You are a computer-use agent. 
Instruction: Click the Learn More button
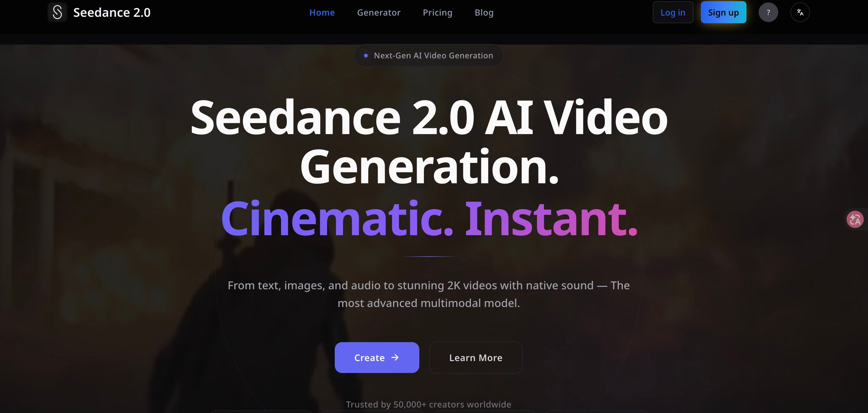476,357
